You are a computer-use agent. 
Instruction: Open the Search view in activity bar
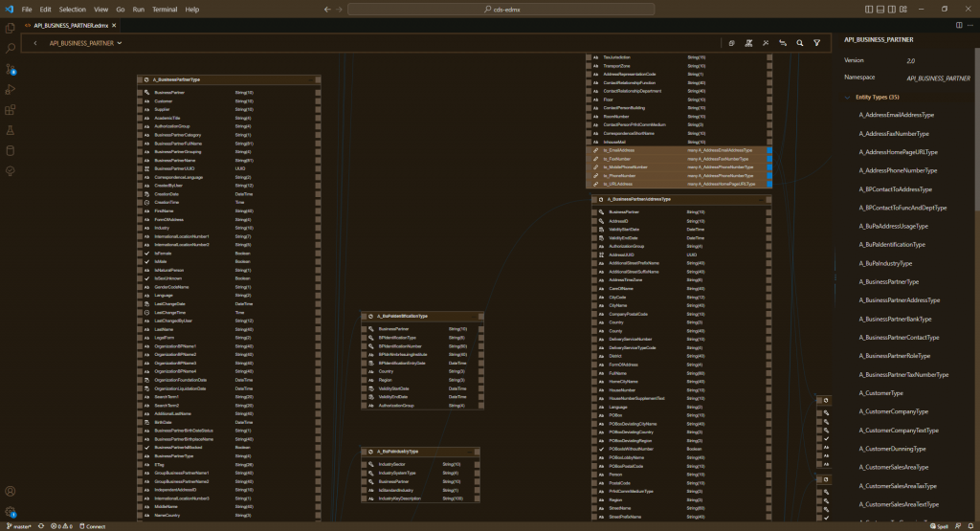coord(10,48)
